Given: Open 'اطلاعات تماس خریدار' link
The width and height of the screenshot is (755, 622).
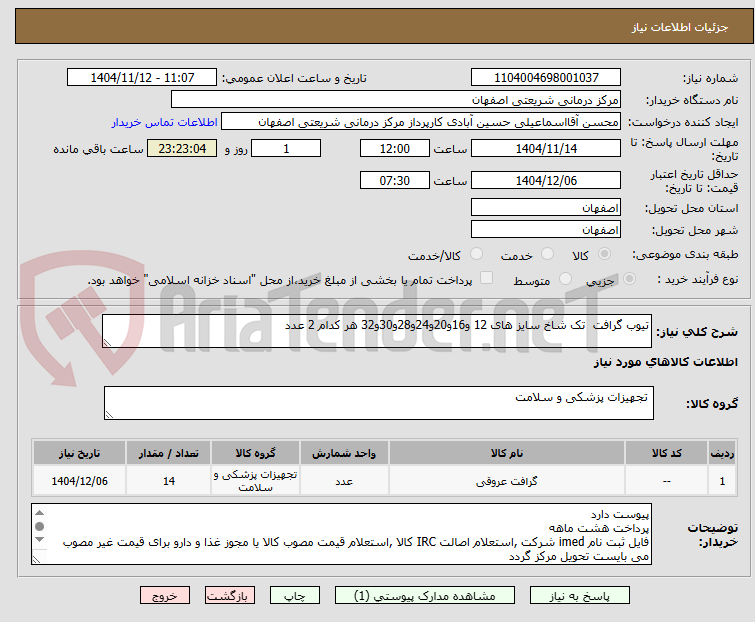Looking at the screenshot, I should pos(165,122).
